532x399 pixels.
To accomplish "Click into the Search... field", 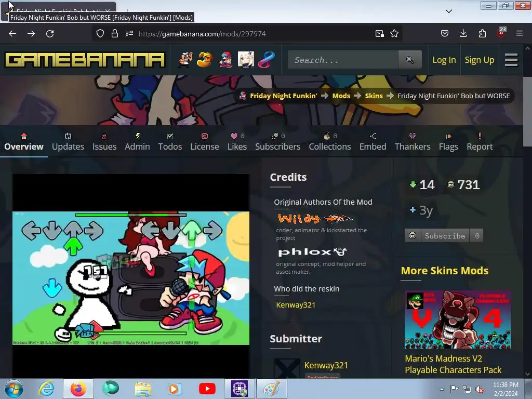I will (x=343, y=60).
